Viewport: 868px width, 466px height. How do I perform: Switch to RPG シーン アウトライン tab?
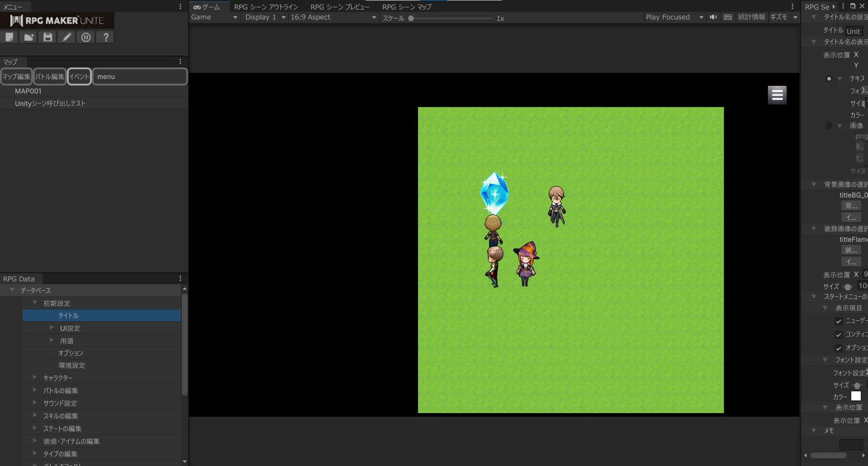[x=266, y=7]
